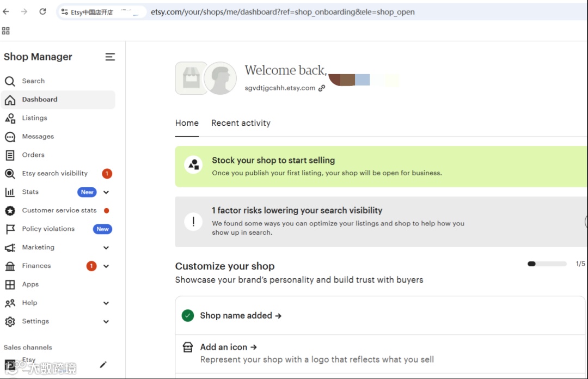Open Dashboard in the sidebar
588x379 pixels.
[58, 100]
